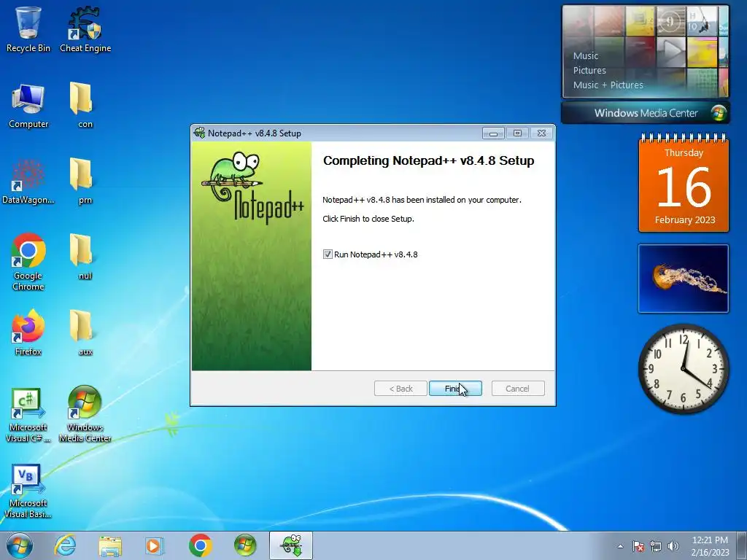Image resolution: width=747 pixels, height=560 pixels.
Task: Open Windows Explorer from the taskbar
Action: (110, 545)
